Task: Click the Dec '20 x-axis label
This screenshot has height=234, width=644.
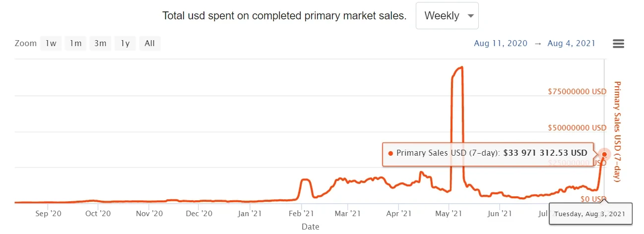Action: pyautogui.click(x=199, y=214)
